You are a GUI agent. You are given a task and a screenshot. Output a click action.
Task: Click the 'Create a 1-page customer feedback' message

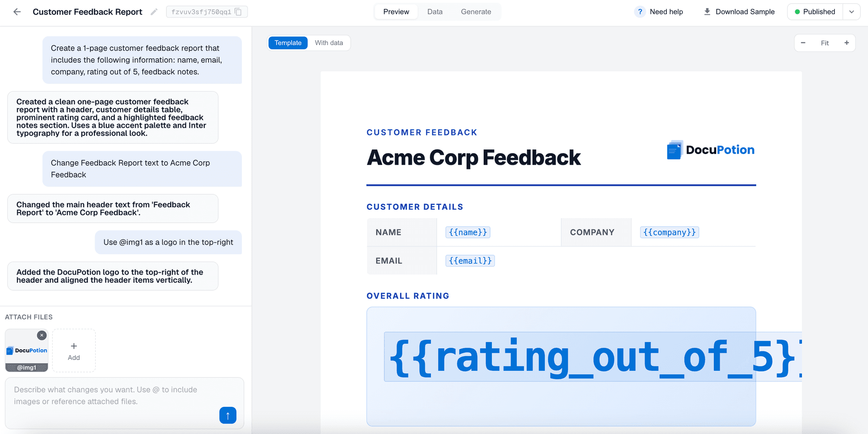[142, 60]
